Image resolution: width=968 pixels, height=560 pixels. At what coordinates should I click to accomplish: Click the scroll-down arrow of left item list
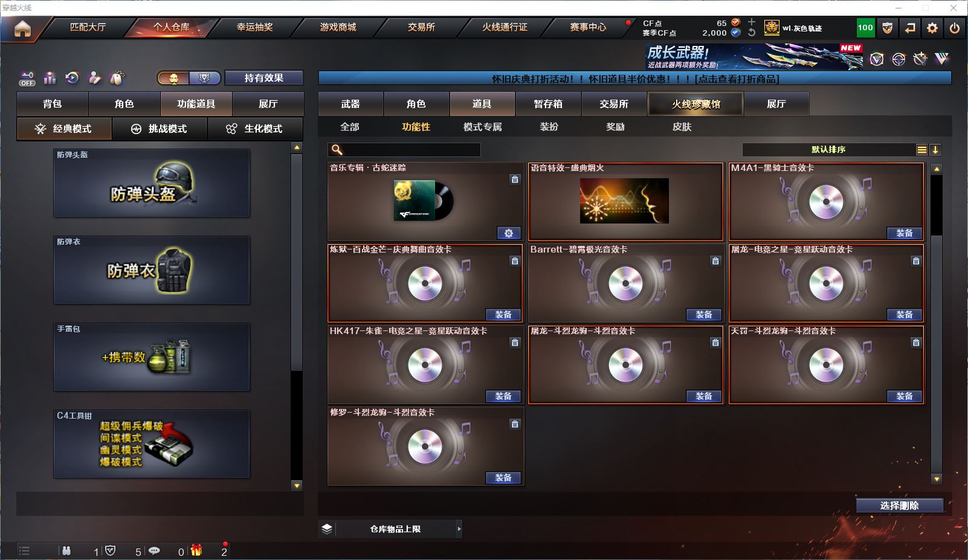pos(296,485)
